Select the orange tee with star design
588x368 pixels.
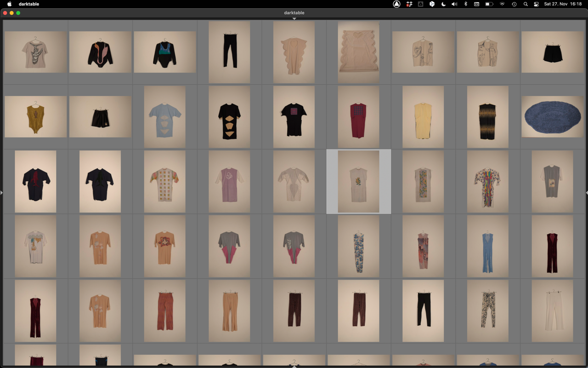click(165, 246)
